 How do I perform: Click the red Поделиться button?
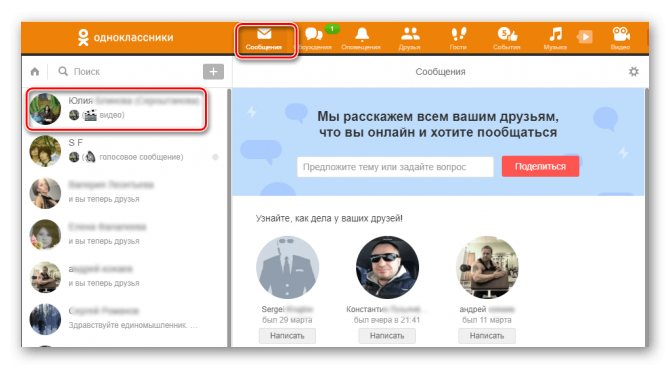540,166
